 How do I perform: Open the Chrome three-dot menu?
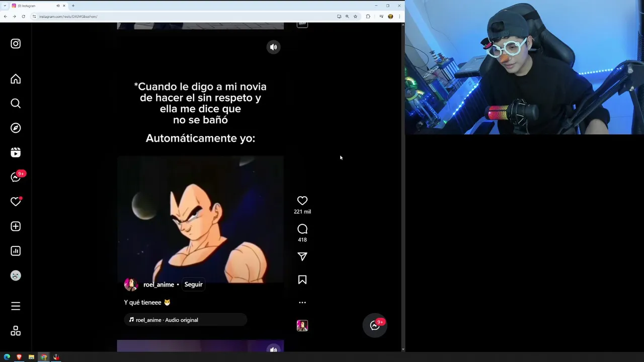[399, 17]
